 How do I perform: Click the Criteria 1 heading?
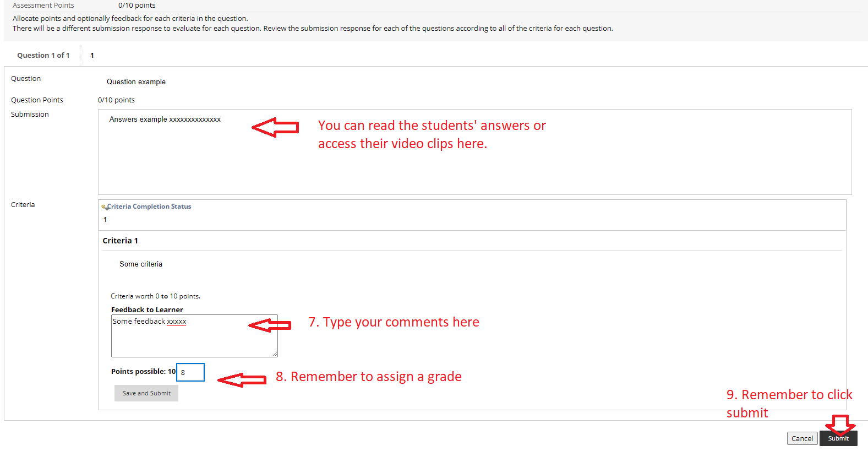[x=120, y=241]
